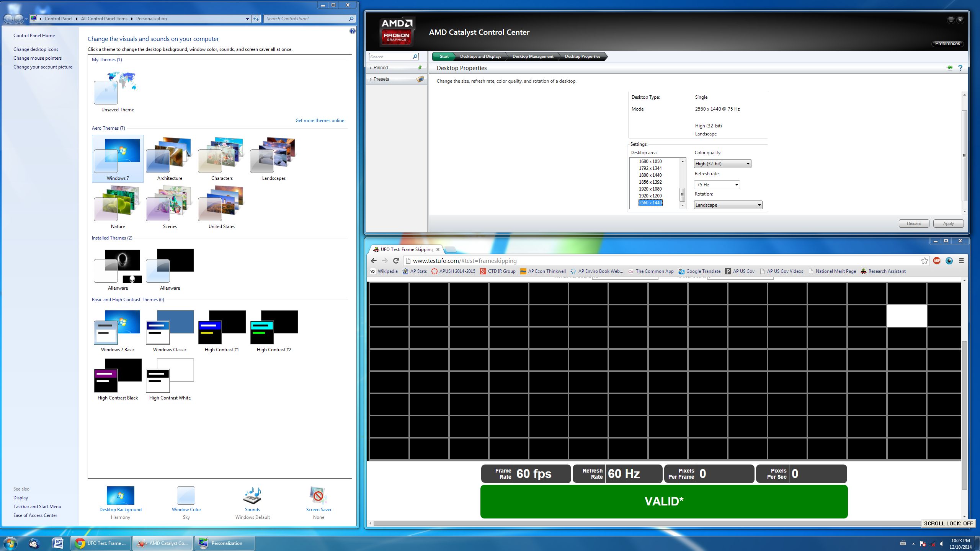Expand the Presets section
Viewport: 980px width, 551px height.
[x=381, y=79]
